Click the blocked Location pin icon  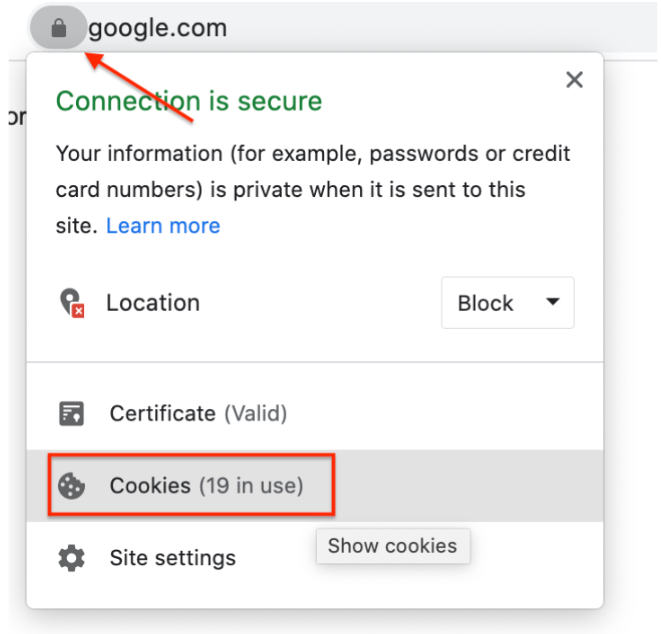[71, 303]
